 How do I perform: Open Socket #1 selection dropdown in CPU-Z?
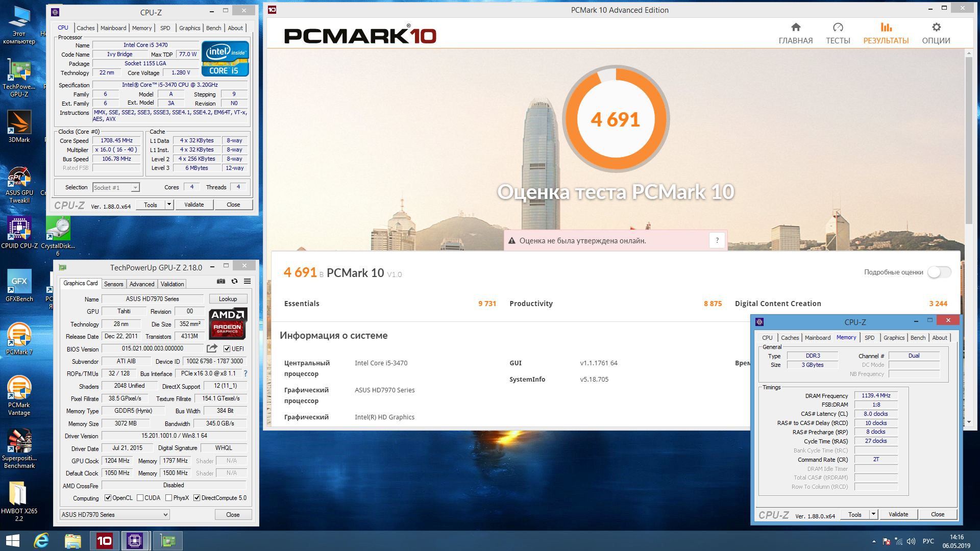(116, 187)
